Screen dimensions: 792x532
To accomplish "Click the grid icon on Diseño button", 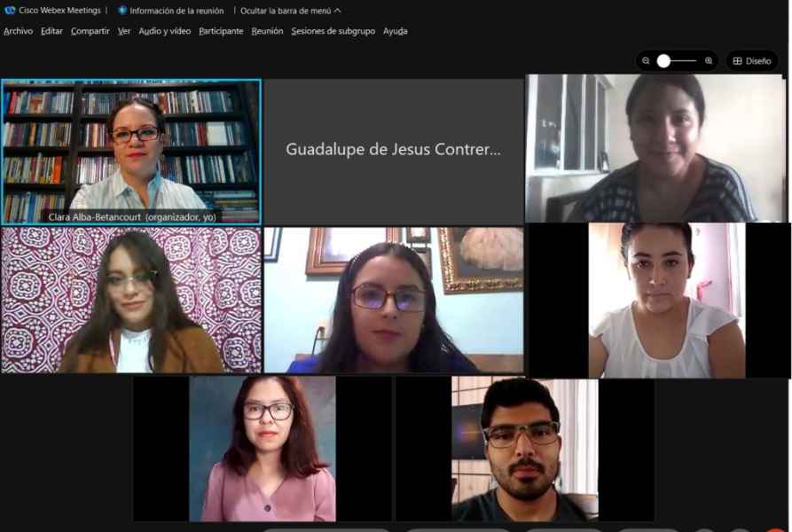I will [x=737, y=61].
